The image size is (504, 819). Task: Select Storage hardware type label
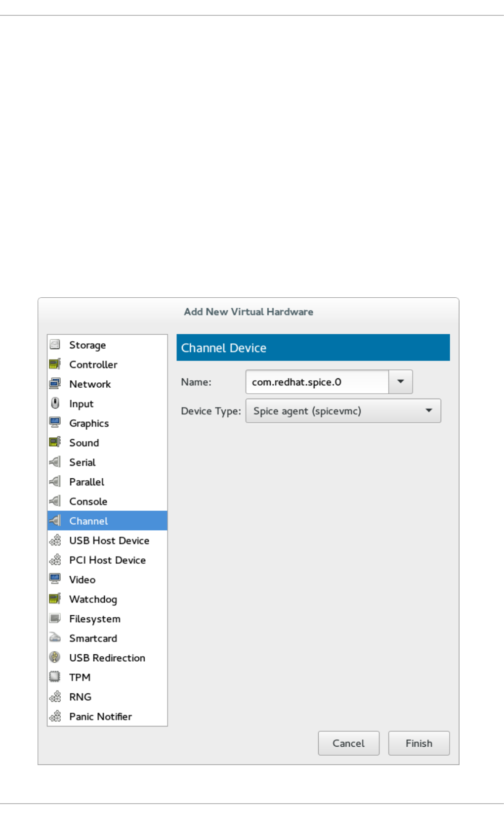[x=87, y=345]
